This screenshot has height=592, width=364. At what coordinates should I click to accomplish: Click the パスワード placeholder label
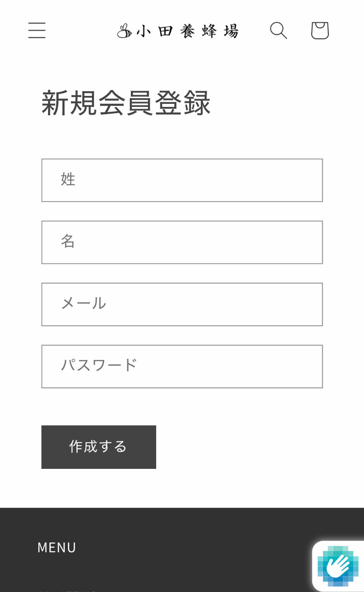[99, 365]
